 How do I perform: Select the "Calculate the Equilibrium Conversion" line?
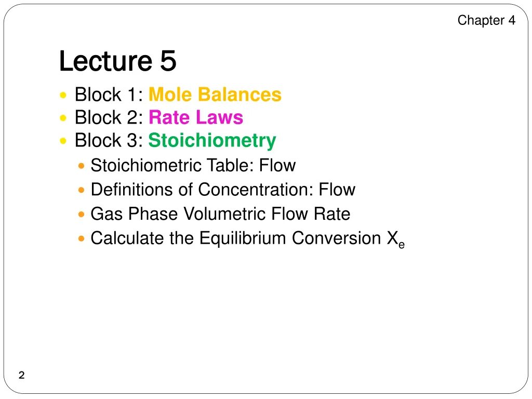tap(243, 238)
